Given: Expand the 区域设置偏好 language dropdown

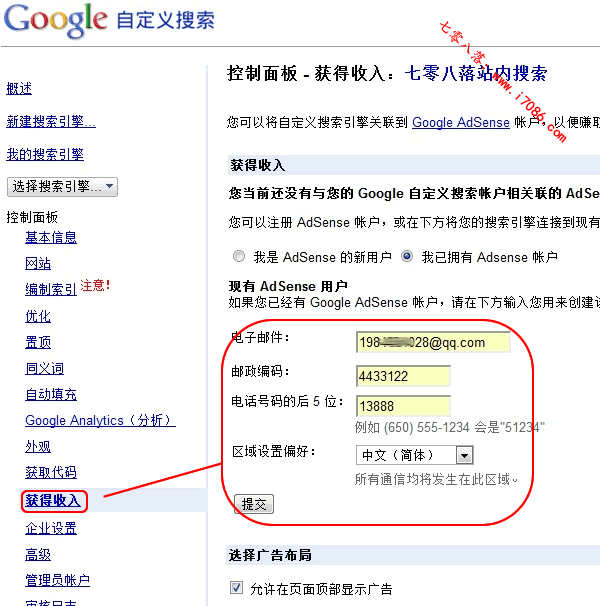Looking at the screenshot, I should tap(415, 455).
